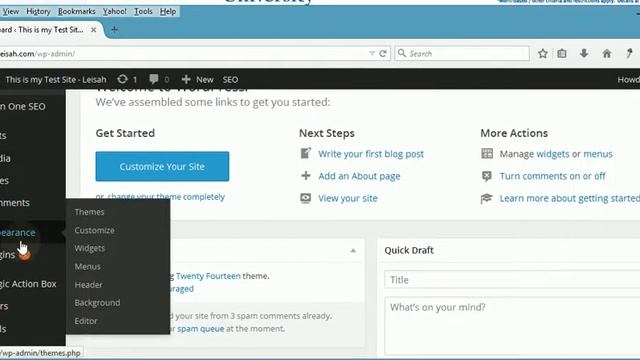Open the Bookmarks menu
The height and width of the screenshot is (360, 640).
coord(76,11)
